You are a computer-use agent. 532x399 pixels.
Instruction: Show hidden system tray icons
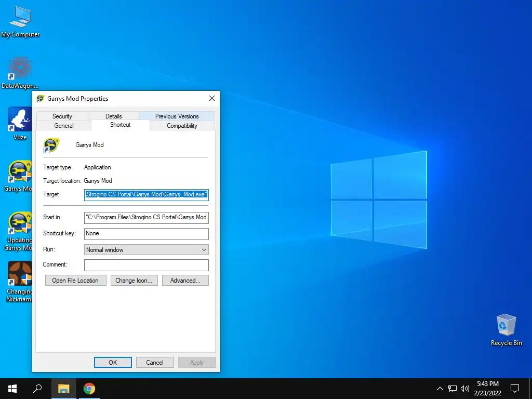coord(440,389)
